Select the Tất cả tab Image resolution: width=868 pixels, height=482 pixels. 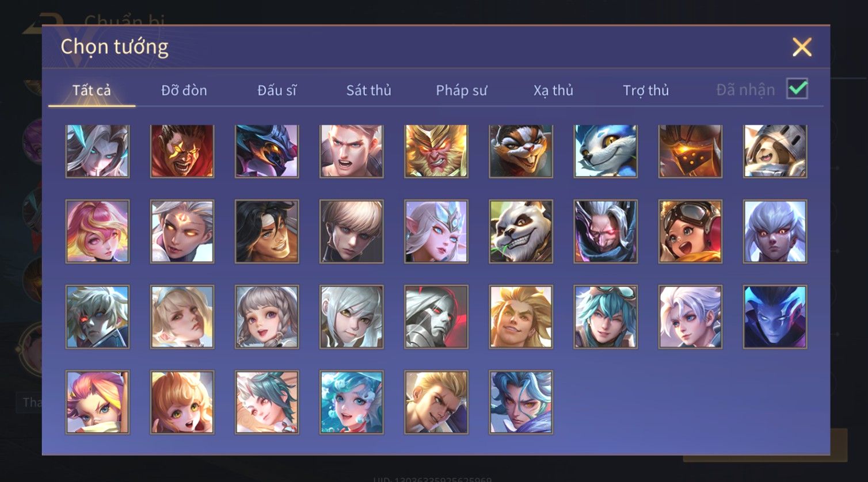92,90
